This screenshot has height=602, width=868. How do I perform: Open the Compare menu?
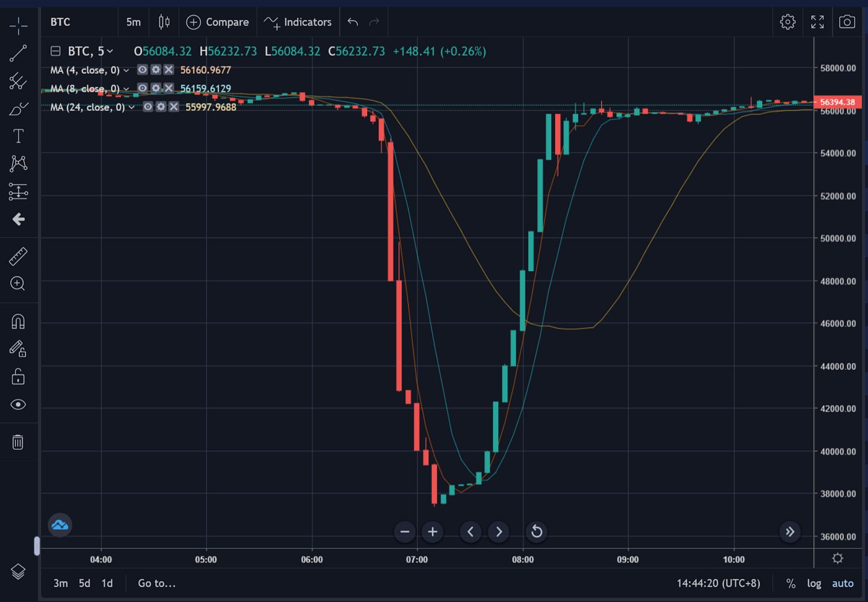(x=218, y=22)
